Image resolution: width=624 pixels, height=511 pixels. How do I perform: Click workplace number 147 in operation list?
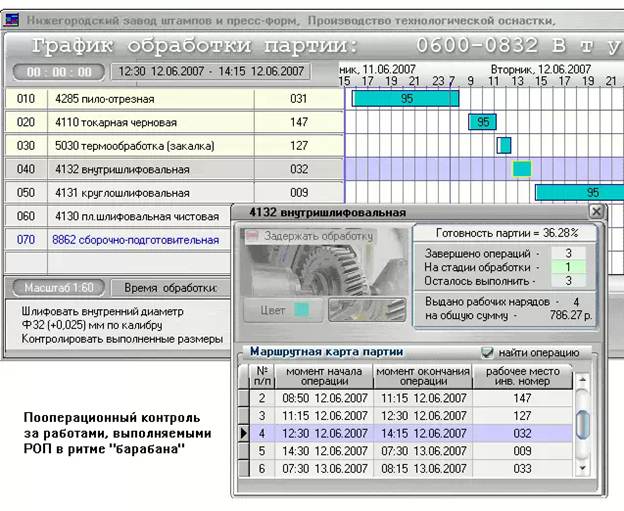click(x=299, y=122)
